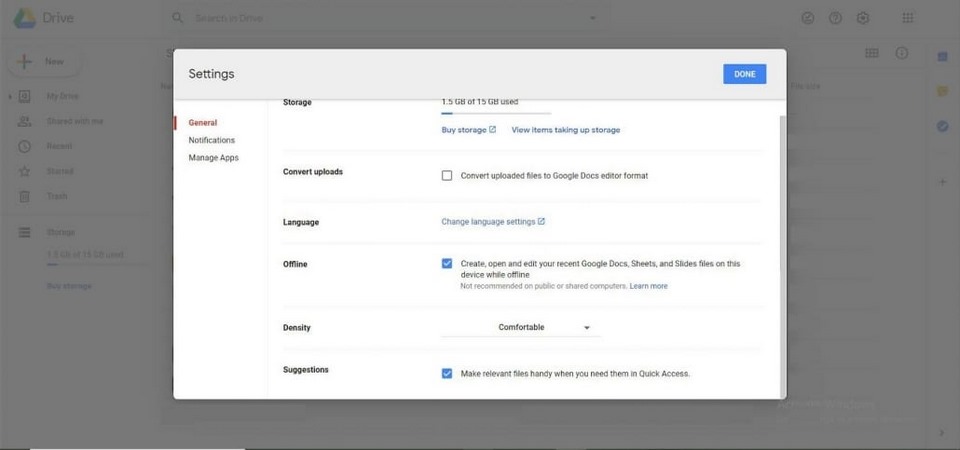Uncheck the Offline editing checkbox
The width and height of the screenshot is (960, 450).
click(x=447, y=264)
